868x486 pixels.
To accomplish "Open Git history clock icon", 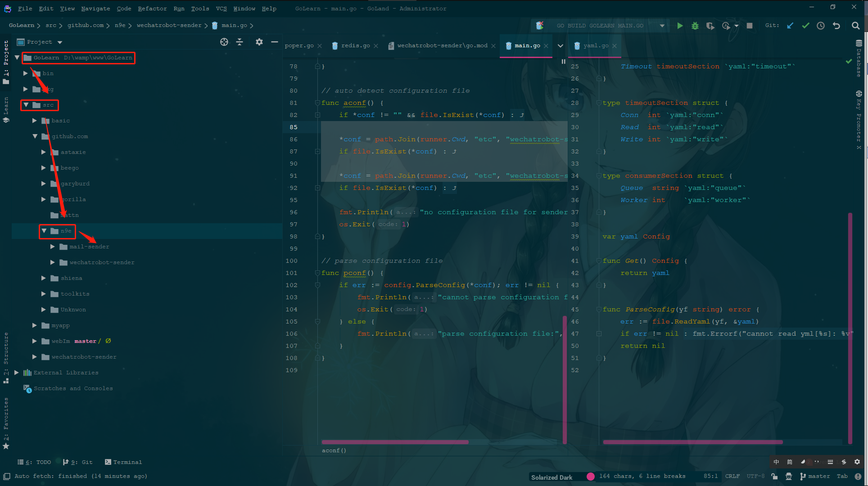I will coord(821,26).
